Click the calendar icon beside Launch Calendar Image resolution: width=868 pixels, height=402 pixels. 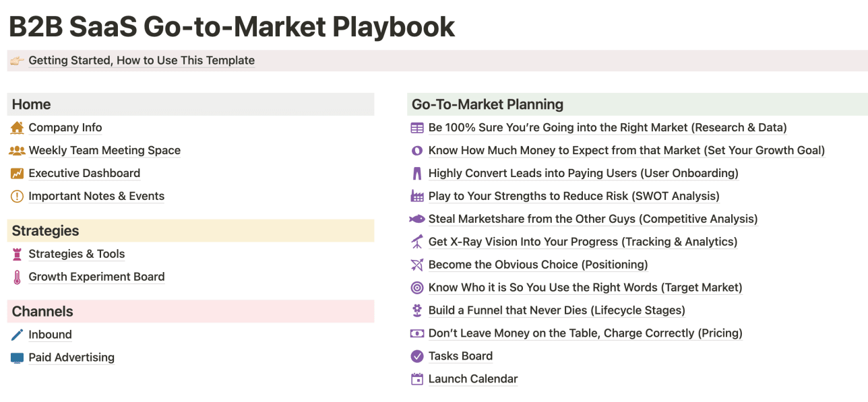click(x=416, y=379)
